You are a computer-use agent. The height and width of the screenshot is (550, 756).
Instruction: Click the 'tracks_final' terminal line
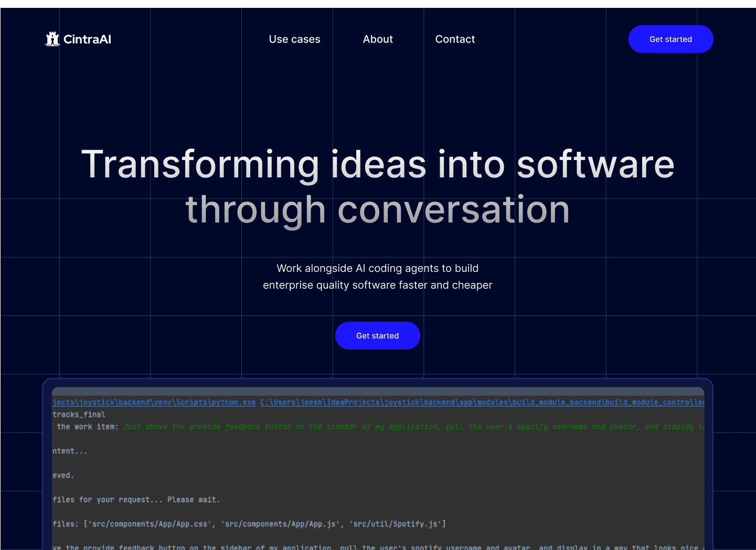point(79,415)
